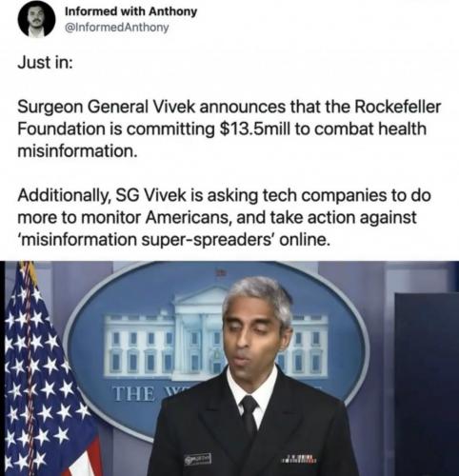Click the American flag in the photo
The width and height of the screenshot is (459, 476).
pyautogui.click(x=43, y=369)
